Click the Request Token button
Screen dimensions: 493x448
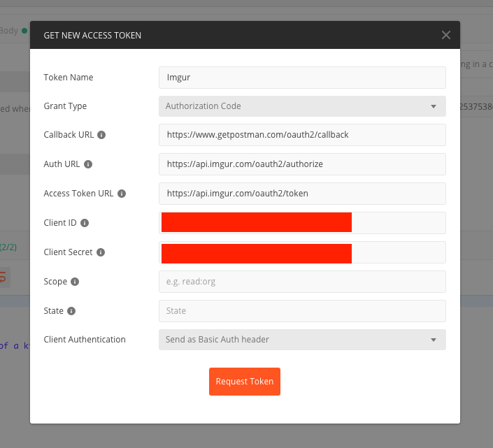pyautogui.click(x=245, y=382)
